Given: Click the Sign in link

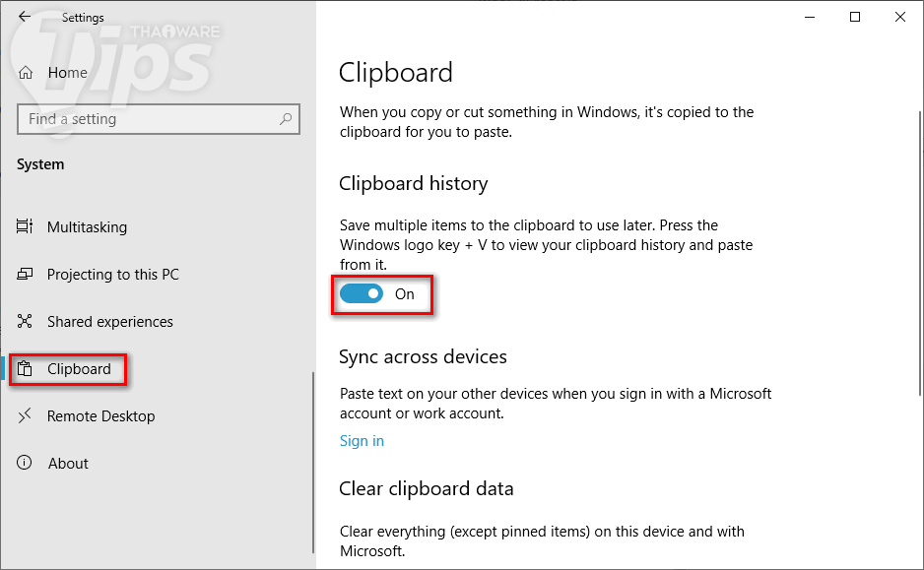Looking at the screenshot, I should [x=362, y=441].
